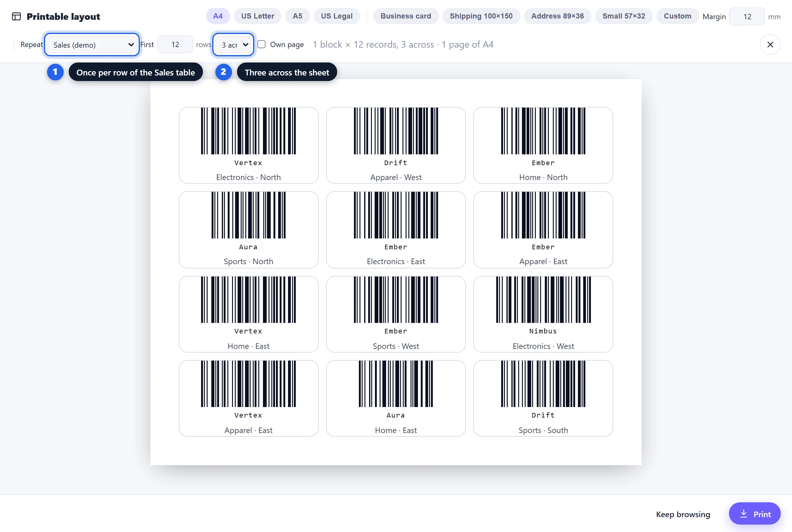The height and width of the screenshot is (532, 792).
Task: Click the 'Printable layout' heading
Action: click(63, 16)
